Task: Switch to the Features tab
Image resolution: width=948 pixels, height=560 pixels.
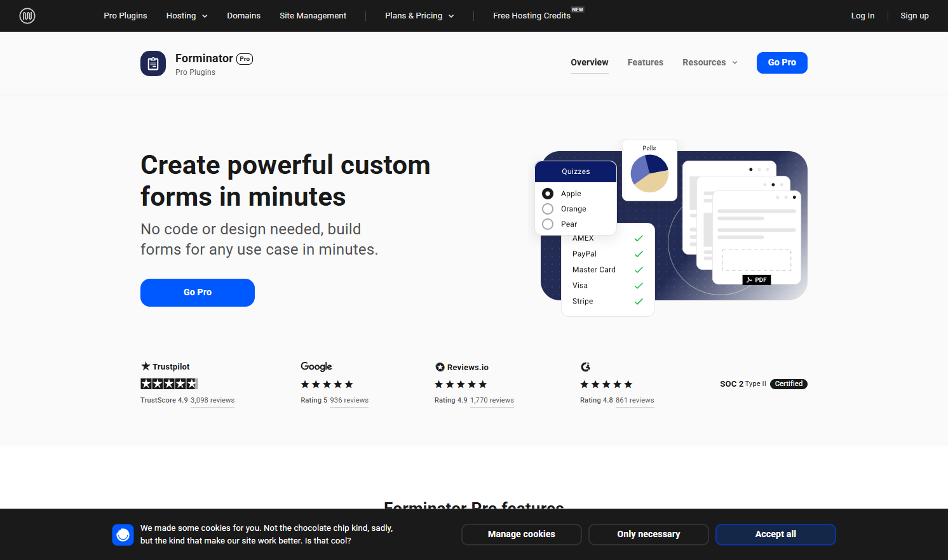Action: (x=646, y=62)
